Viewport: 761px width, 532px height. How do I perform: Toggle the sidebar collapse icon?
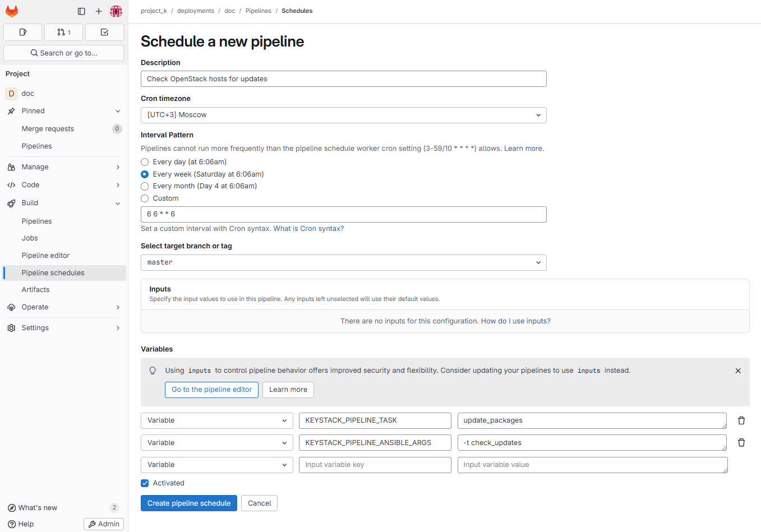tap(81, 11)
